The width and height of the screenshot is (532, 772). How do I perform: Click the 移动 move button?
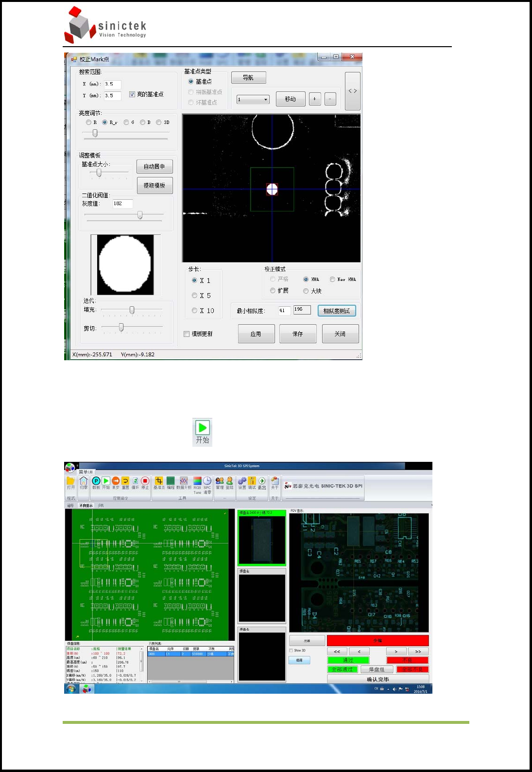coord(291,99)
